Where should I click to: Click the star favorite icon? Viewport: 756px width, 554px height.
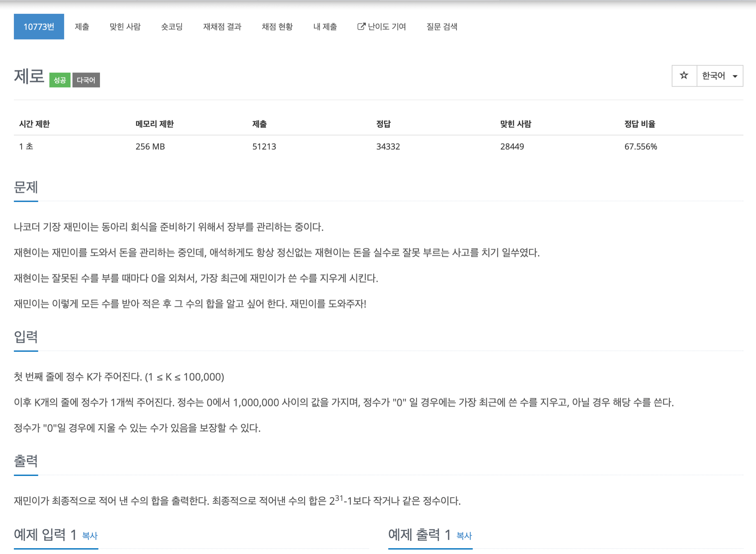[x=684, y=76]
